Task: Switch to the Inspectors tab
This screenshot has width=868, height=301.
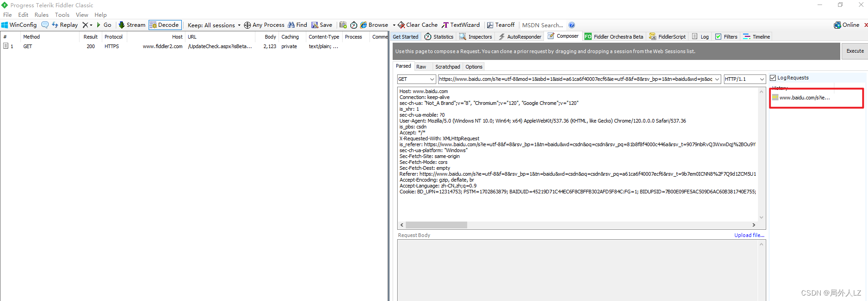Action: click(476, 37)
